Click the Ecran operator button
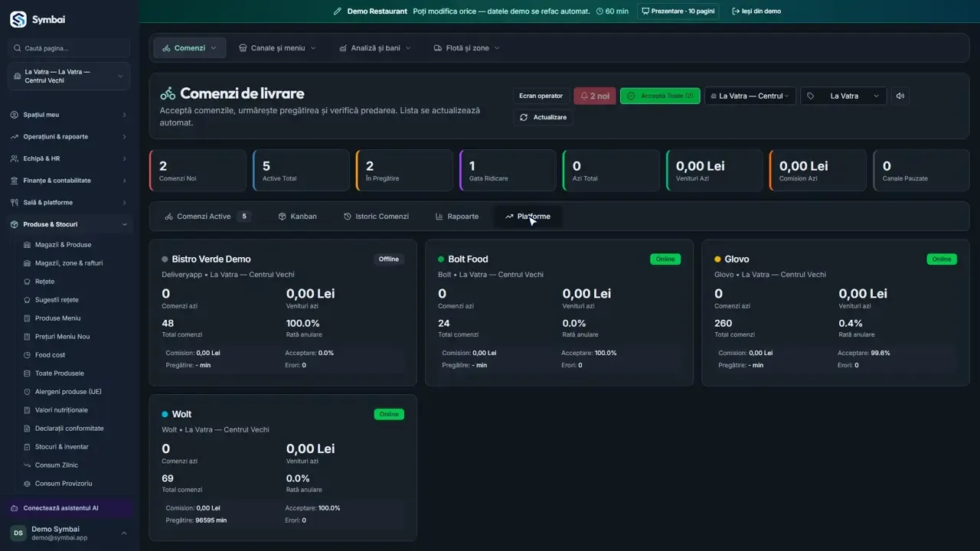The height and width of the screenshot is (551, 980). click(541, 96)
